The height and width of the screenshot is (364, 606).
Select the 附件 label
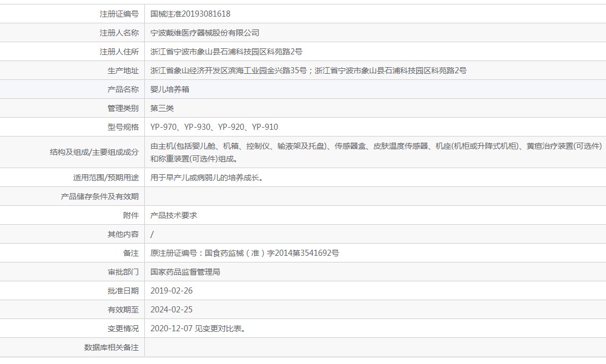point(130,215)
